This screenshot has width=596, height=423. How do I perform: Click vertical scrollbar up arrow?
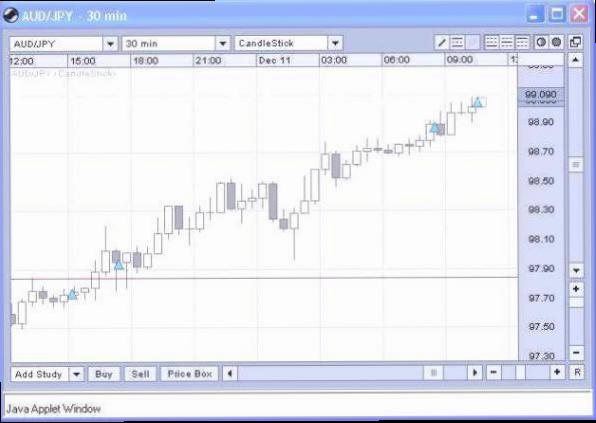click(576, 60)
